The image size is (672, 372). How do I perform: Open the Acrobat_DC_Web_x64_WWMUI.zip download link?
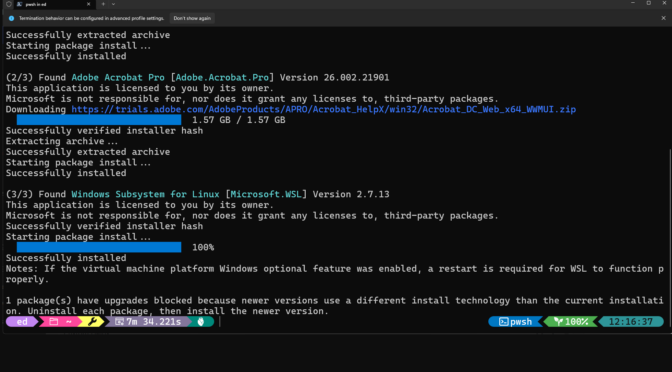tap(324, 109)
